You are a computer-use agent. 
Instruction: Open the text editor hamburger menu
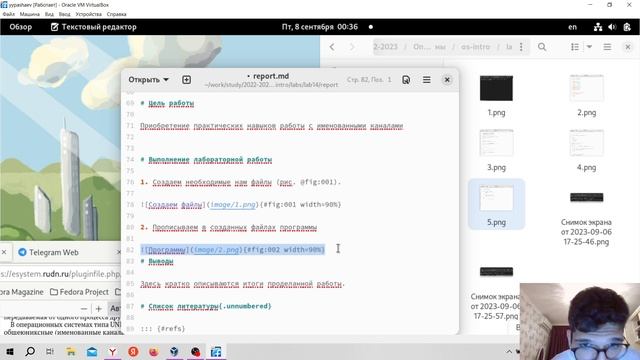coord(427,80)
